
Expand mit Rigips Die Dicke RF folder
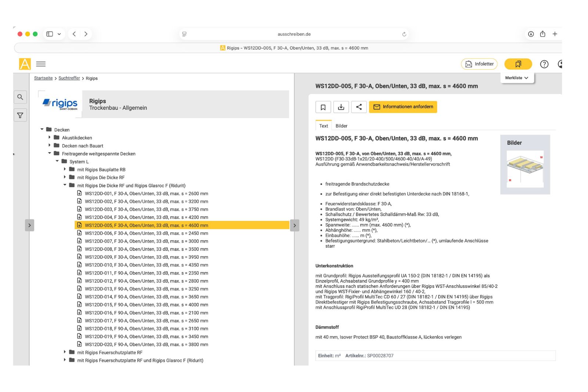[x=65, y=177]
